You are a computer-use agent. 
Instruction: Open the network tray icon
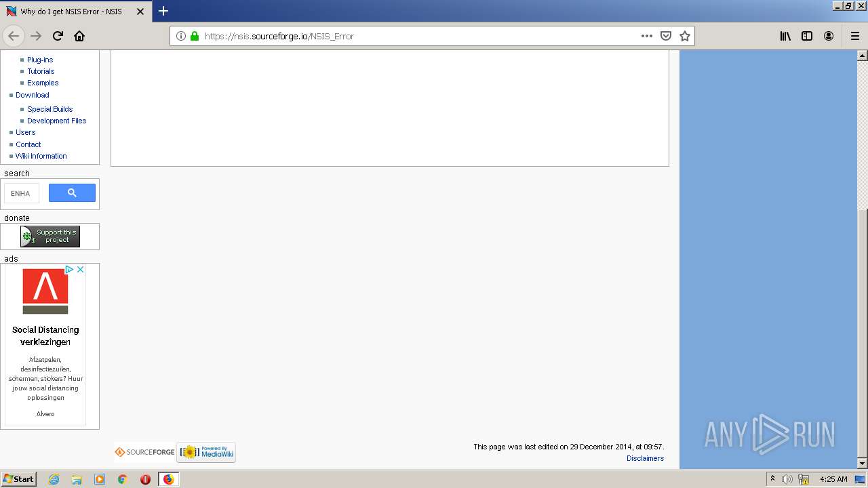point(804,479)
